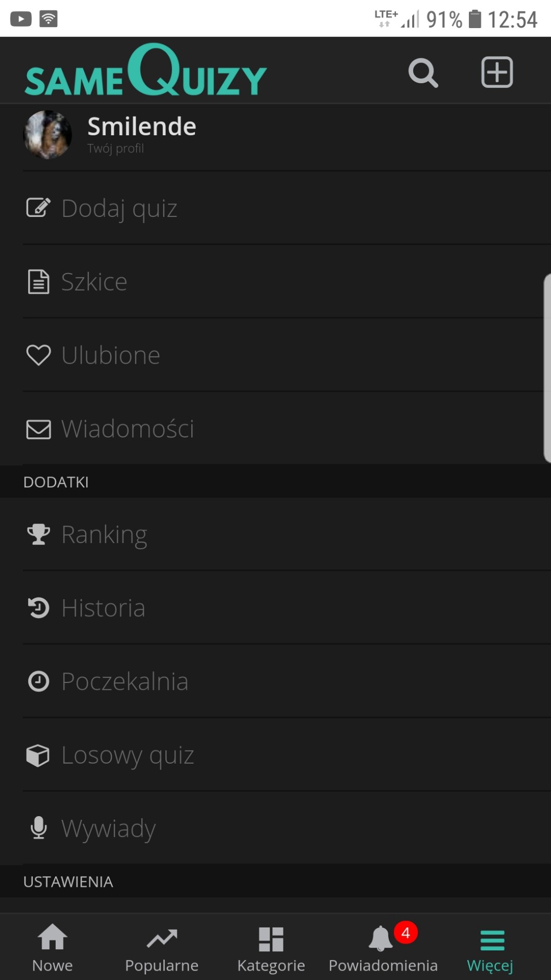
Task: Tap the search magnifier icon
Action: coord(423,73)
